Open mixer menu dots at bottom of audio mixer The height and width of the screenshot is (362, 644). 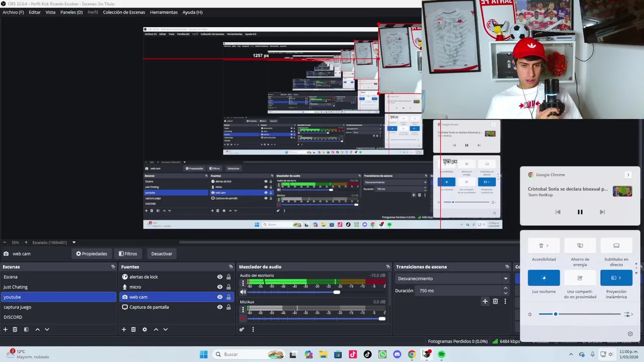[x=253, y=329]
